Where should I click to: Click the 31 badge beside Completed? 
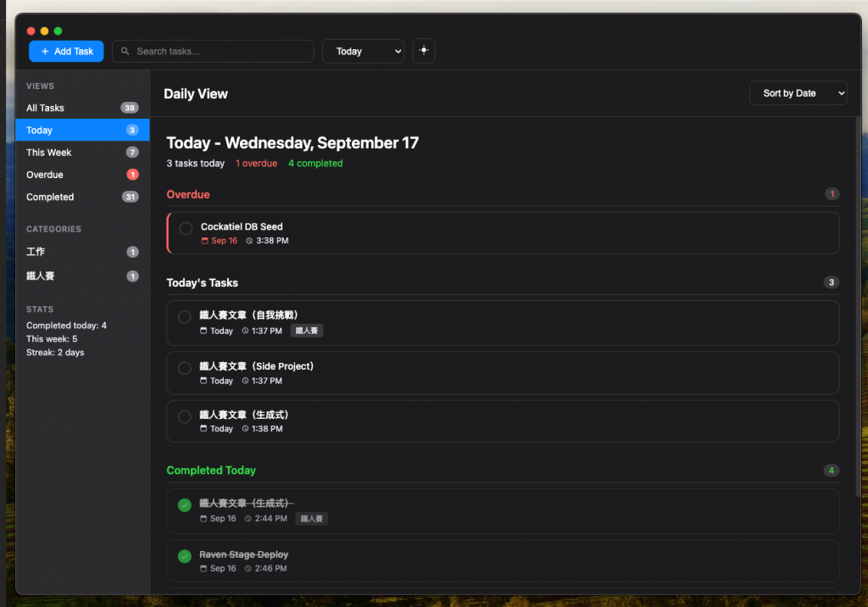[130, 197]
